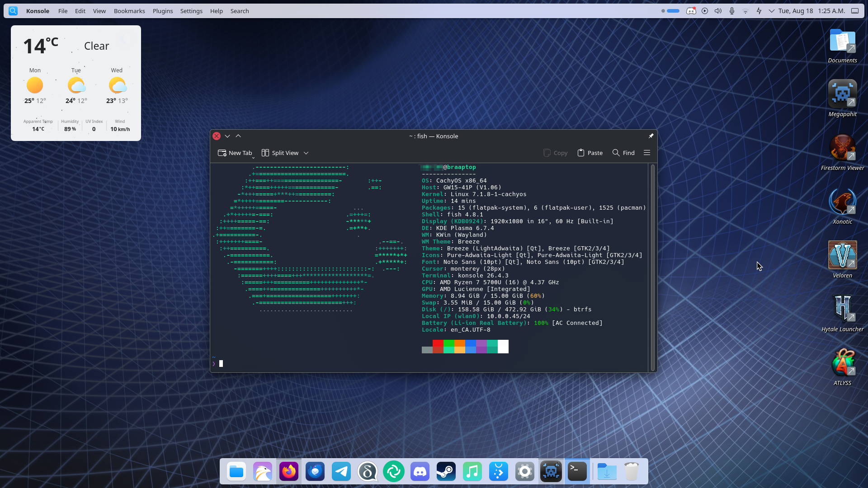Click the terminal prompt input line
Image resolution: width=868 pixels, height=488 pixels.
click(429, 363)
